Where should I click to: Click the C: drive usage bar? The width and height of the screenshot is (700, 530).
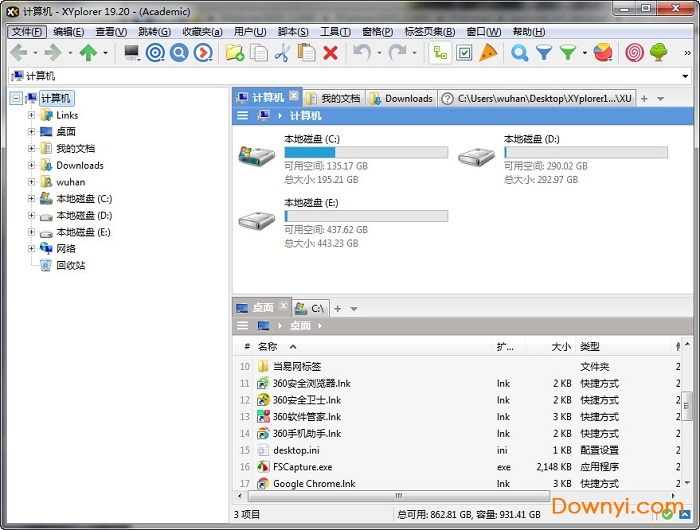pos(365,152)
